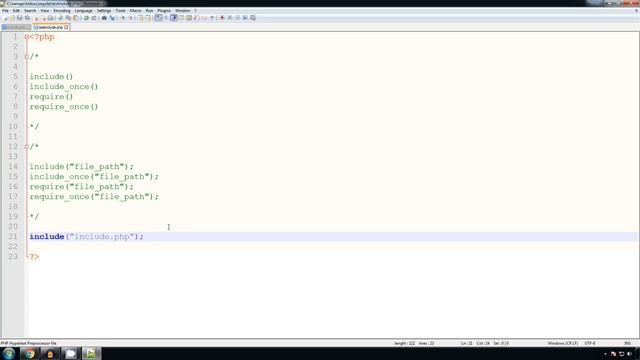
Task: Click the Open file toolbar icon
Action: pyautogui.click(x=12, y=18)
